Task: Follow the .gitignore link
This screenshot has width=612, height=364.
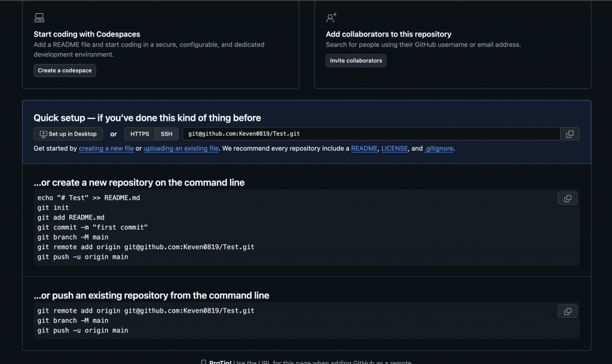Action: click(439, 148)
